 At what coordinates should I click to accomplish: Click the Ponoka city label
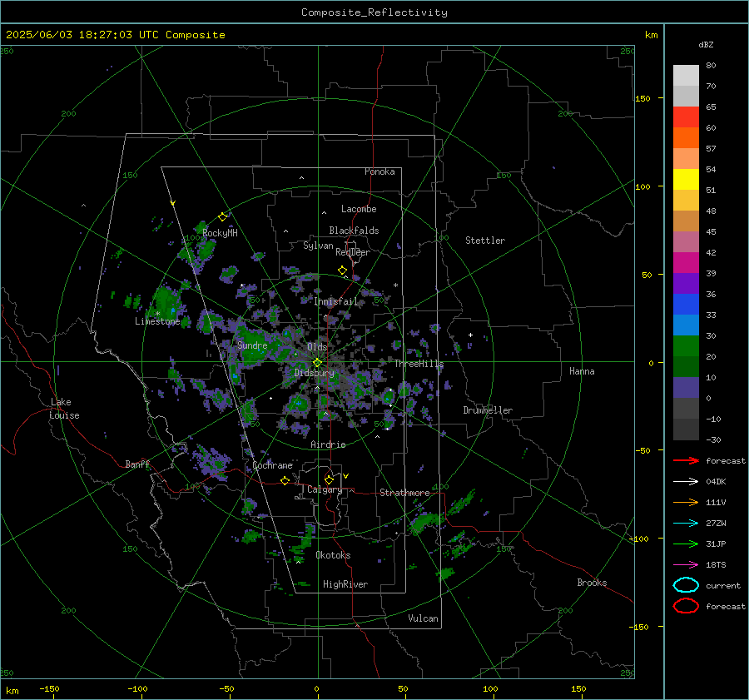379,171
